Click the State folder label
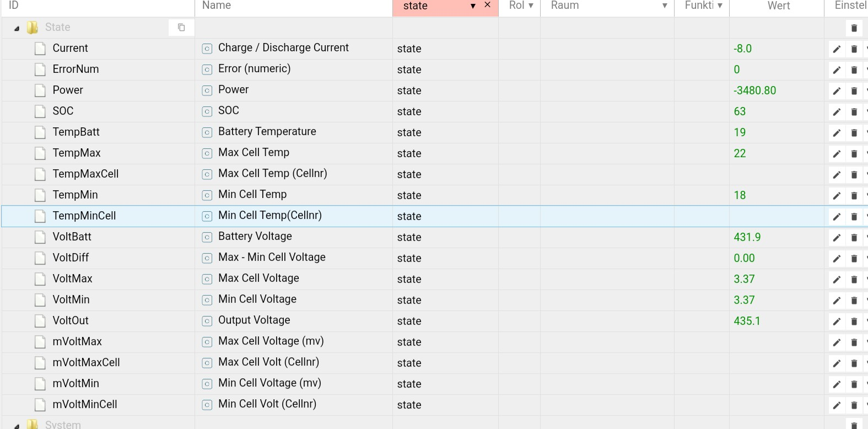Image resolution: width=868 pixels, height=429 pixels. point(57,27)
